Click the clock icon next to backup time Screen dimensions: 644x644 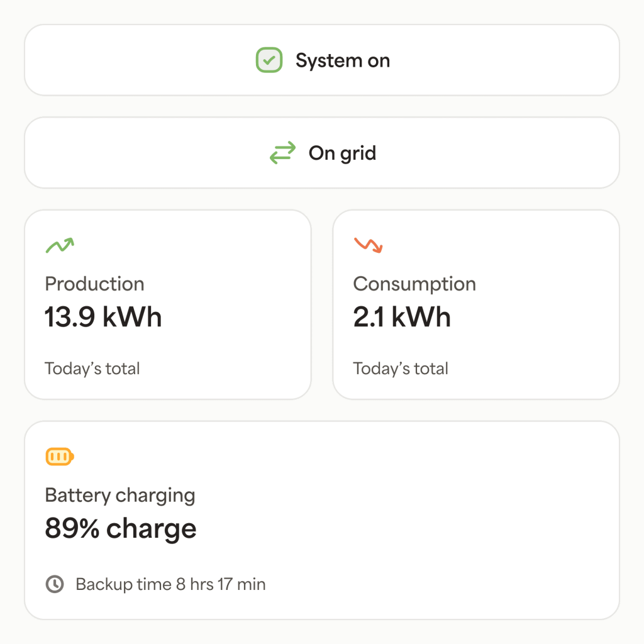tap(55, 584)
